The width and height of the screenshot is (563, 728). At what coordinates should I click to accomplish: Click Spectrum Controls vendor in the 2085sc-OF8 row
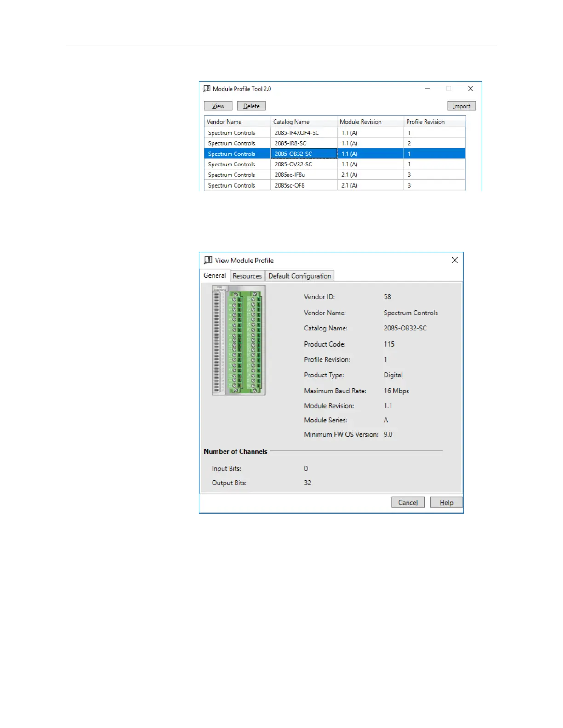[231, 186]
